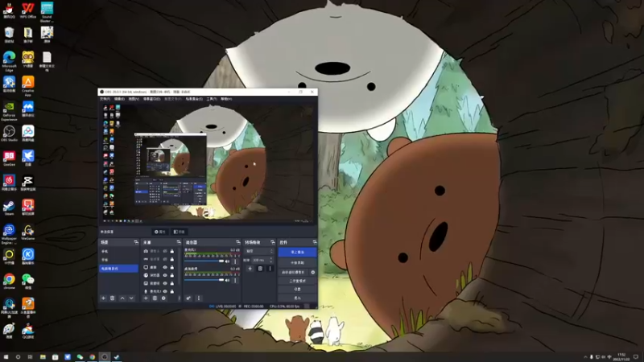Viewport: 644px width, 362px height.
Task: Open options dots for 桌面音频 channel
Action: pyautogui.click(x=235, y=280)
